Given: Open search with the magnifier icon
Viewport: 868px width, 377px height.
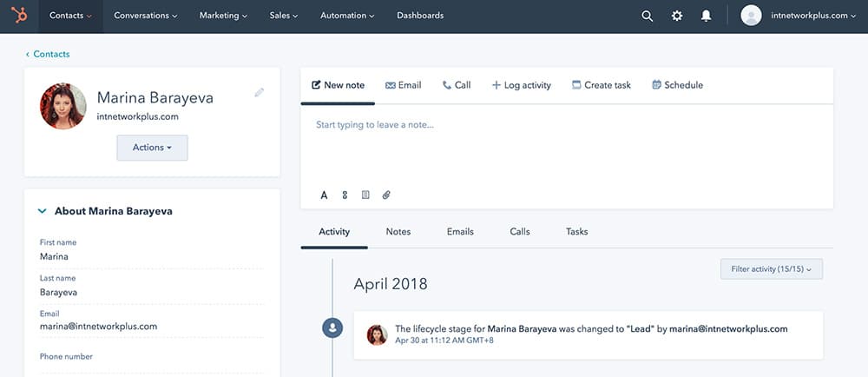Looking at the screenshot, I should (647, 16).
